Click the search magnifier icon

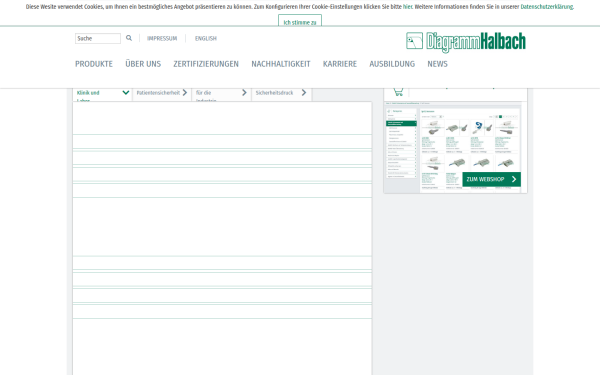pos(129,38)
